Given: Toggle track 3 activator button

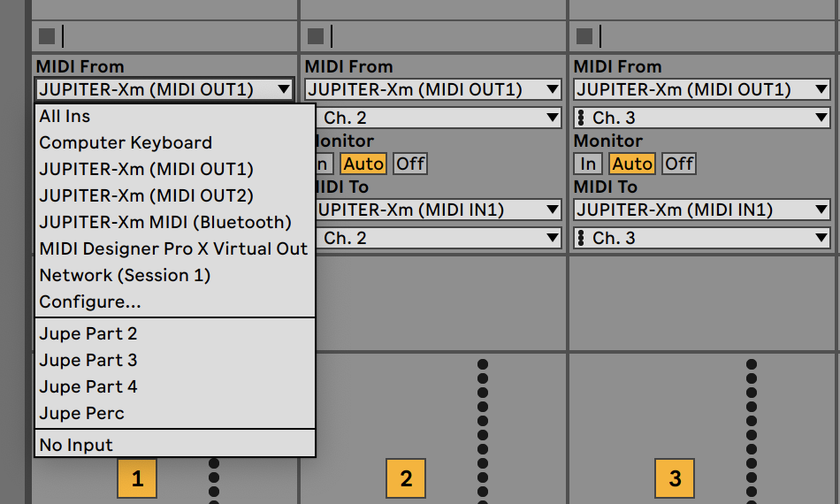Looking at the screenshot, I should (675, 478).
